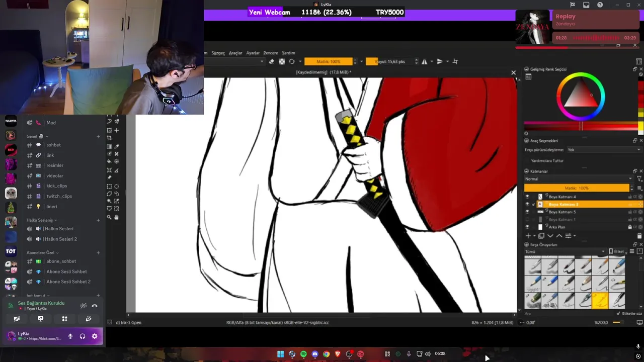The image size is (644, 362).
Task: Click the wrap-around crop icon in toolbar
Action: [x=455, y=61]
